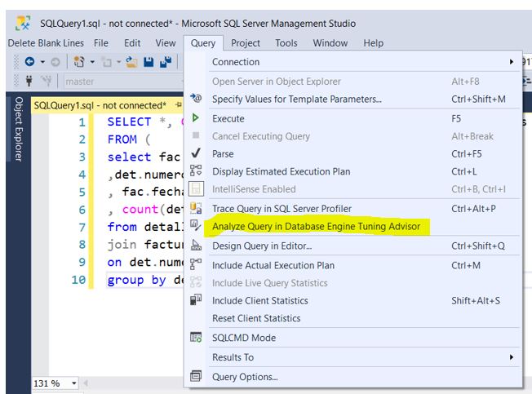Open the Project menu
The image size is (532, 394).
coord(246,43)
